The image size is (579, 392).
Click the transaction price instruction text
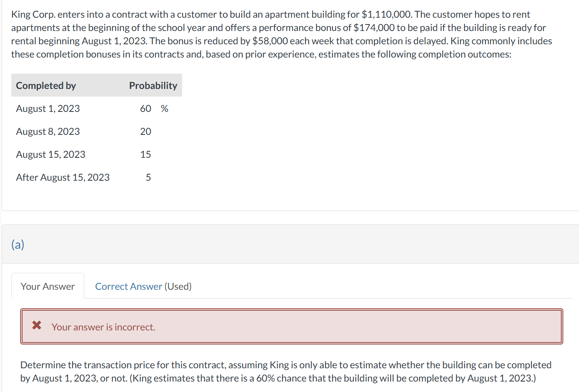pyautogui.click(x=286, y=371)
